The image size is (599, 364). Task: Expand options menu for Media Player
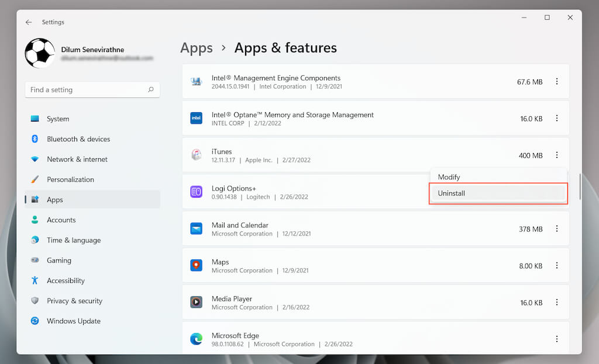click(557, 303)
